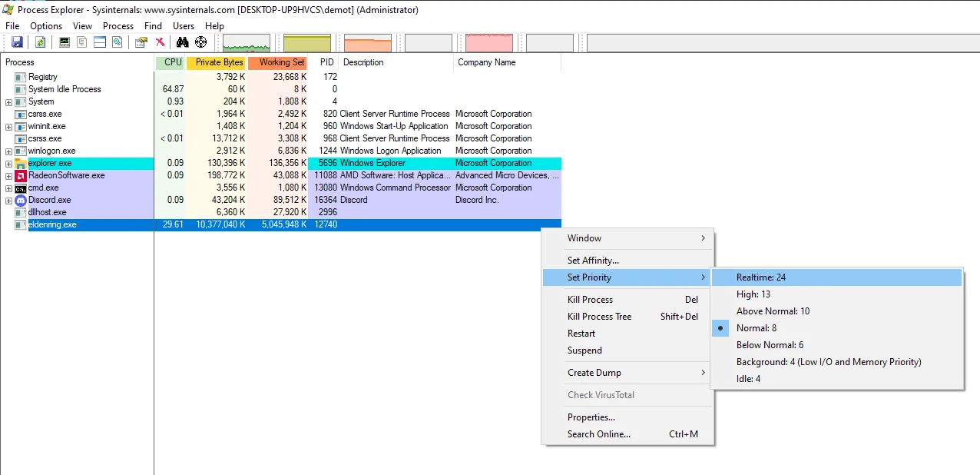
Task: Sort by the Description column header
Action: coord(397,62)
